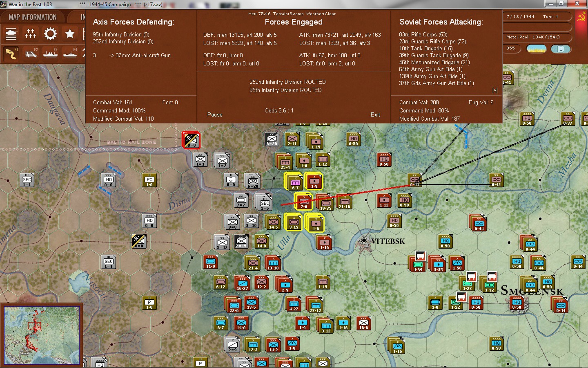
Task: Select the 14-9 unit counter
Action: pos(261,242)
